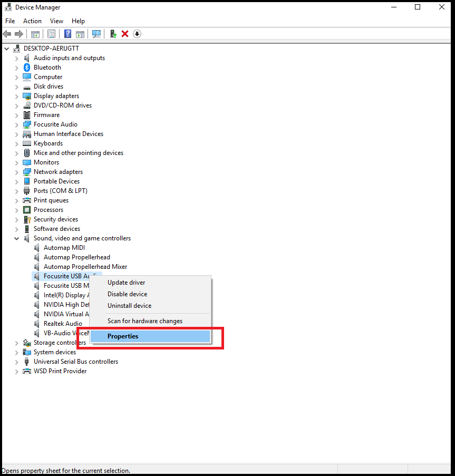Expand Audio inputs and outputs

(17, 59)
